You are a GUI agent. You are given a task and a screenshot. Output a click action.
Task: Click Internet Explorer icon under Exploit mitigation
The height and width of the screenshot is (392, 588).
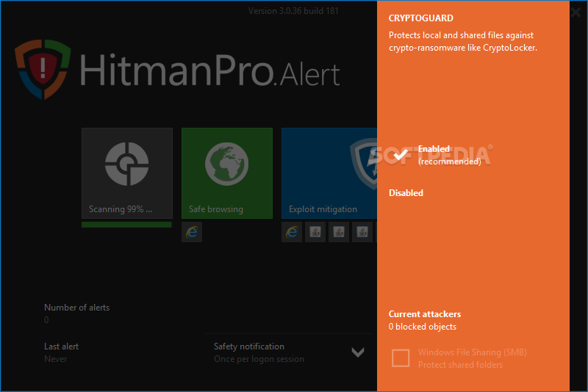point(292,232)
